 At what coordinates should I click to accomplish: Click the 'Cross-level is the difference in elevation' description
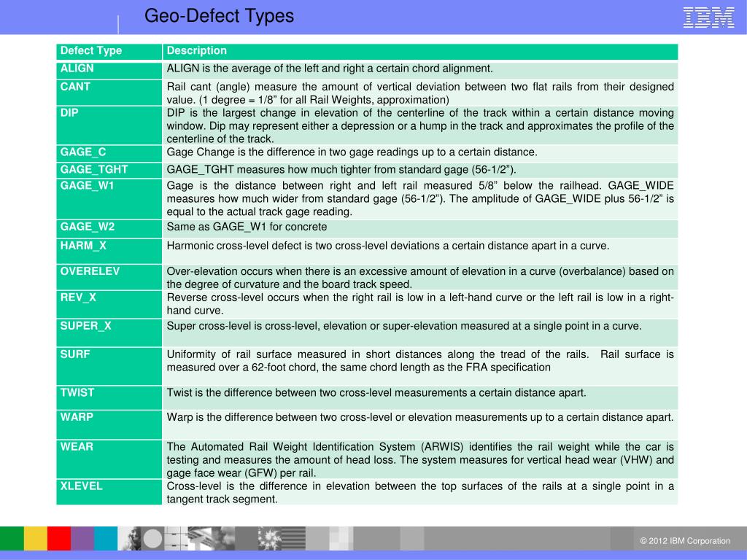(x=420, y=493)
